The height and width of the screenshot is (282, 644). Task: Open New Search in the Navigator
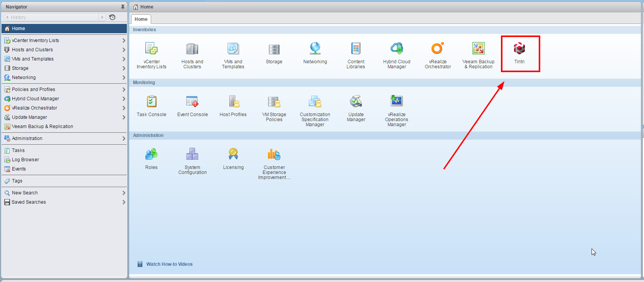click(64, 193)
